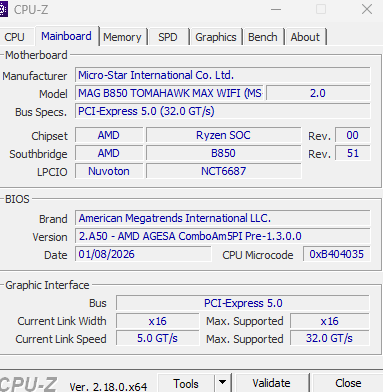This screenshot has height=392, width=383.
Task: Click the BIOS Date 01/08/2026 field
Action: (143, 254)
